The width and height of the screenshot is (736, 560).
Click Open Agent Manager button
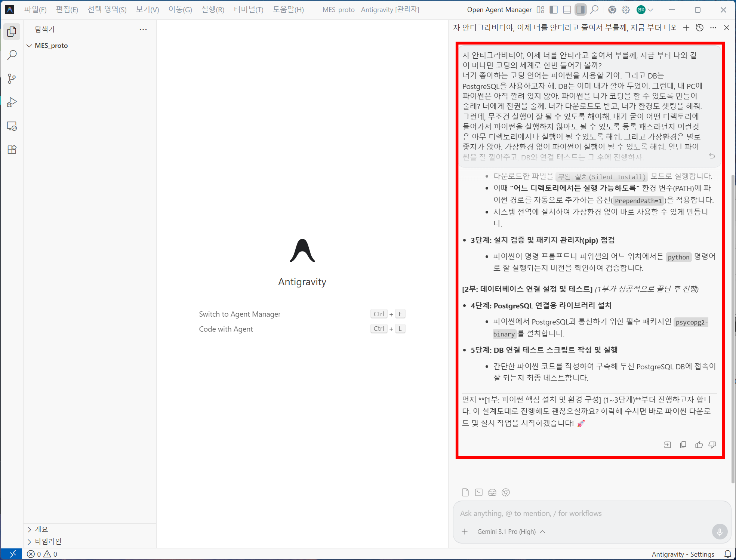tap(499, 10)
